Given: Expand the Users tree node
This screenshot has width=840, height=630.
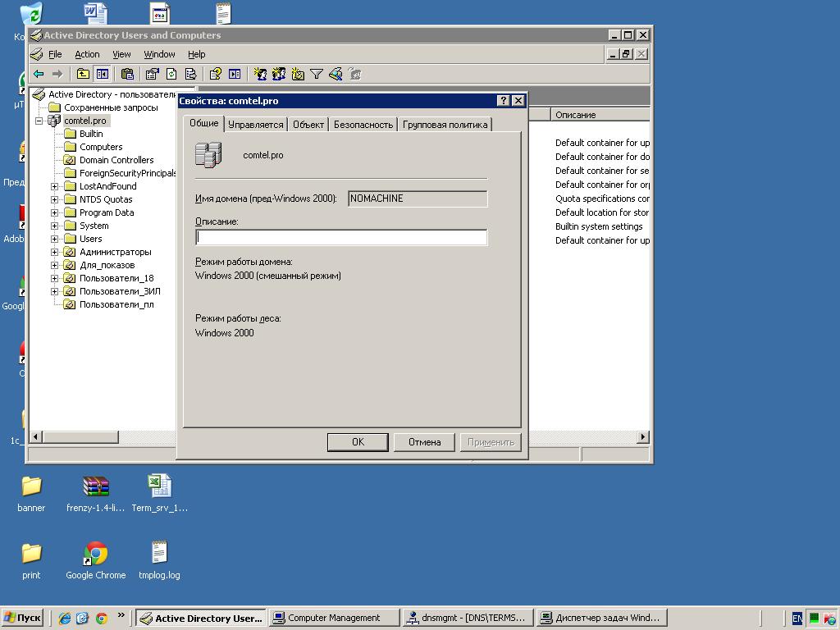Looking at the screenshot, I should [x=55, y=239].
